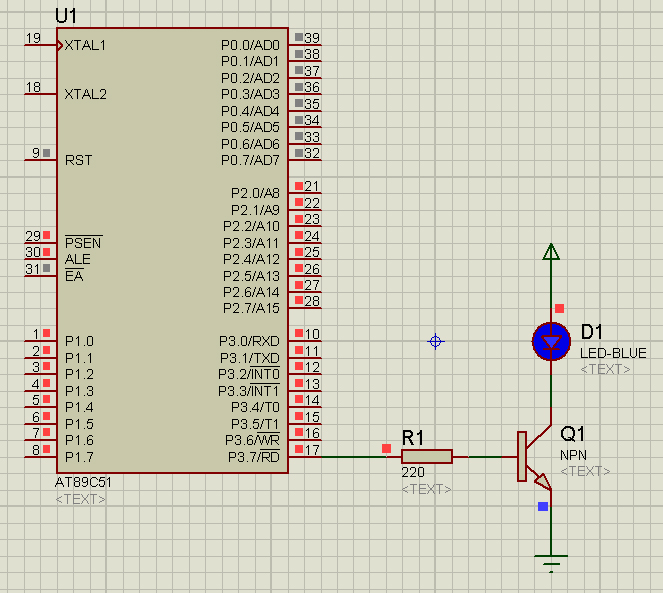Click the P3.1/TXD pin label
This screenshot has height=593, width=663.
[250, 358]
